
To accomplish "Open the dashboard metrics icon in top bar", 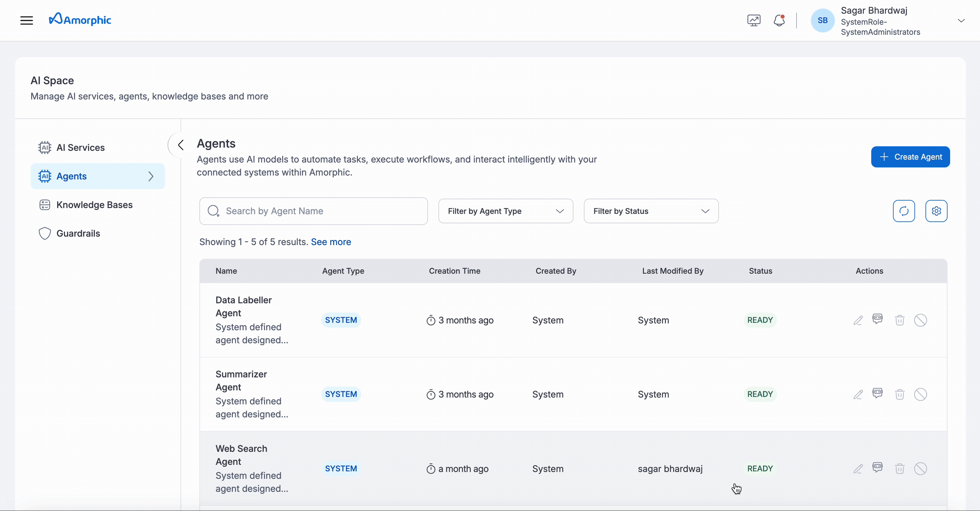I will 754,20.
